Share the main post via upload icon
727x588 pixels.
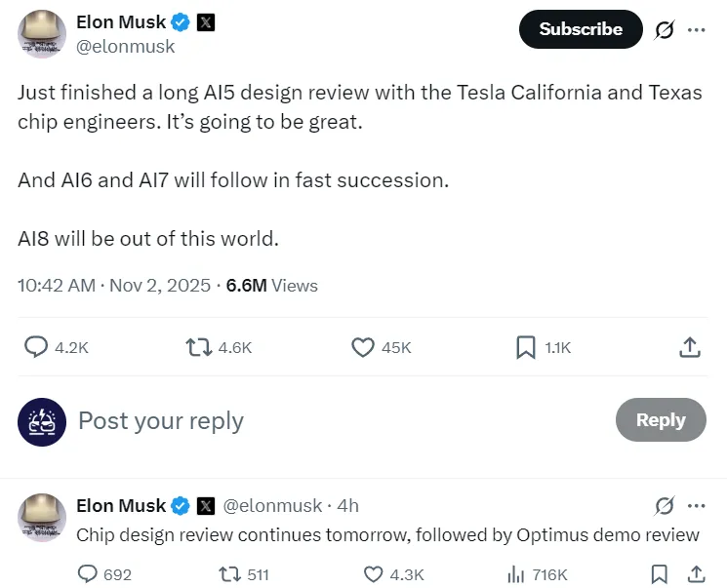(689, 346)
